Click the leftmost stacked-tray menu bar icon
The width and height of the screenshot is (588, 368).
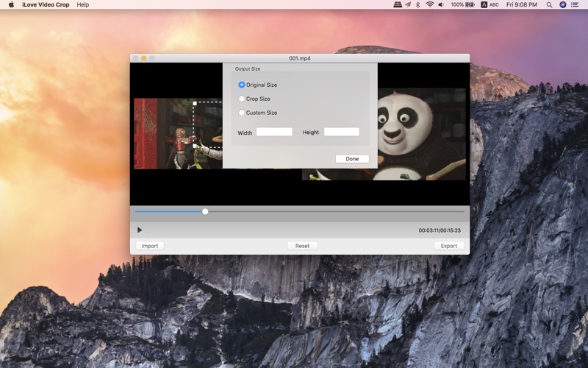coord(398,5)
